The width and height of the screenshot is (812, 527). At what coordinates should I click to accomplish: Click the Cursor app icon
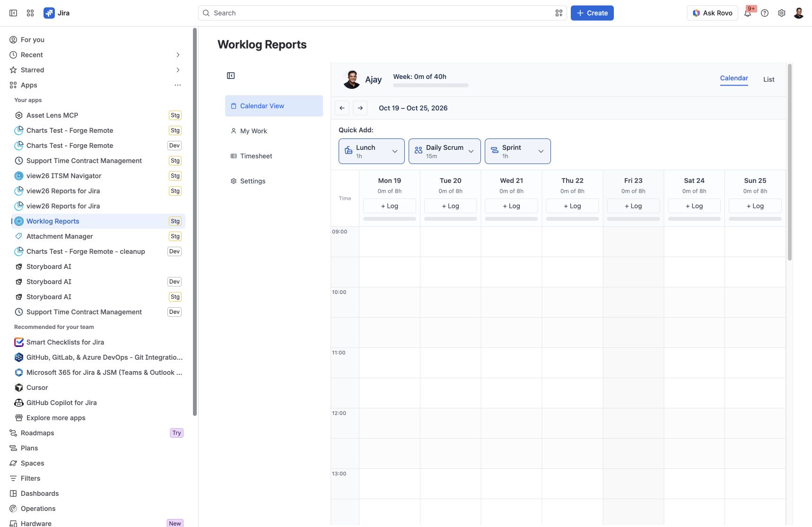[x=19, y=388]
